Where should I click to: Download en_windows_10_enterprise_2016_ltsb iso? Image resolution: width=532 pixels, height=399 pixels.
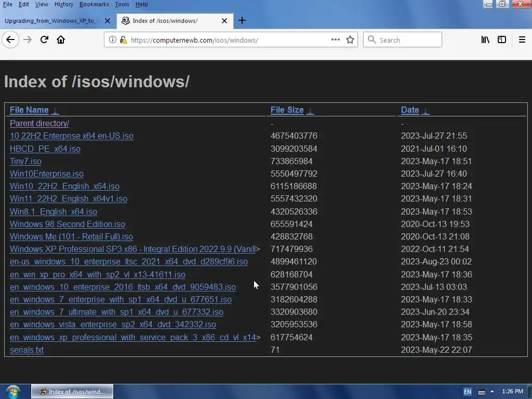[x=123, y=287]
